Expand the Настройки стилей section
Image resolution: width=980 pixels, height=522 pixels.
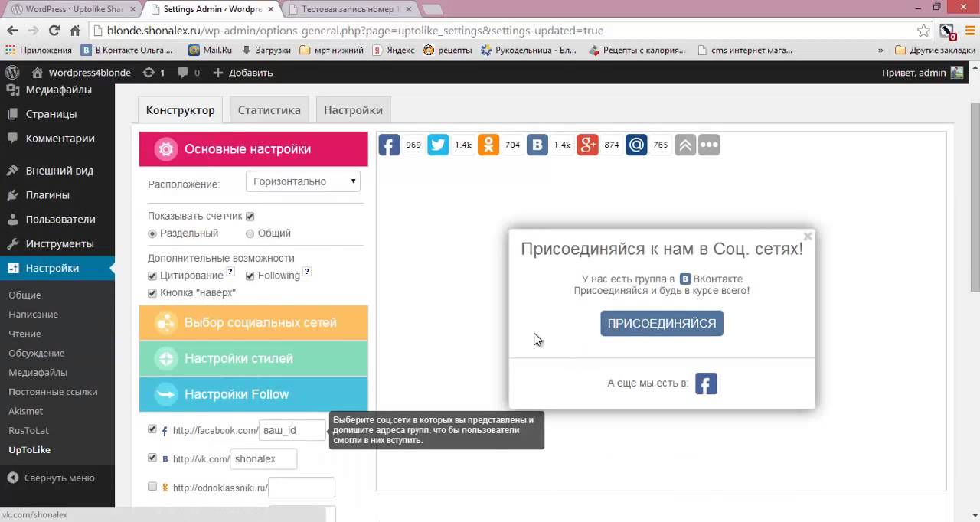[x=253, y=359]
